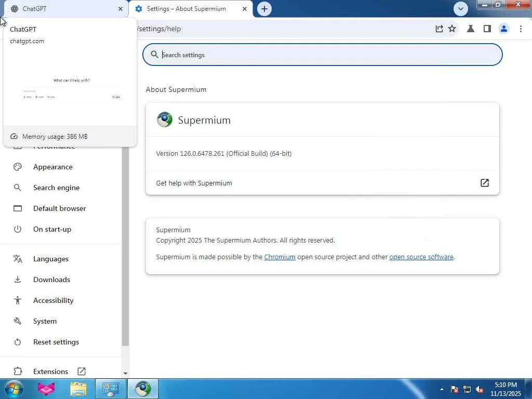532x399 pixels.
Task: Click the external link icon for help
Action: tap(485, 183)
